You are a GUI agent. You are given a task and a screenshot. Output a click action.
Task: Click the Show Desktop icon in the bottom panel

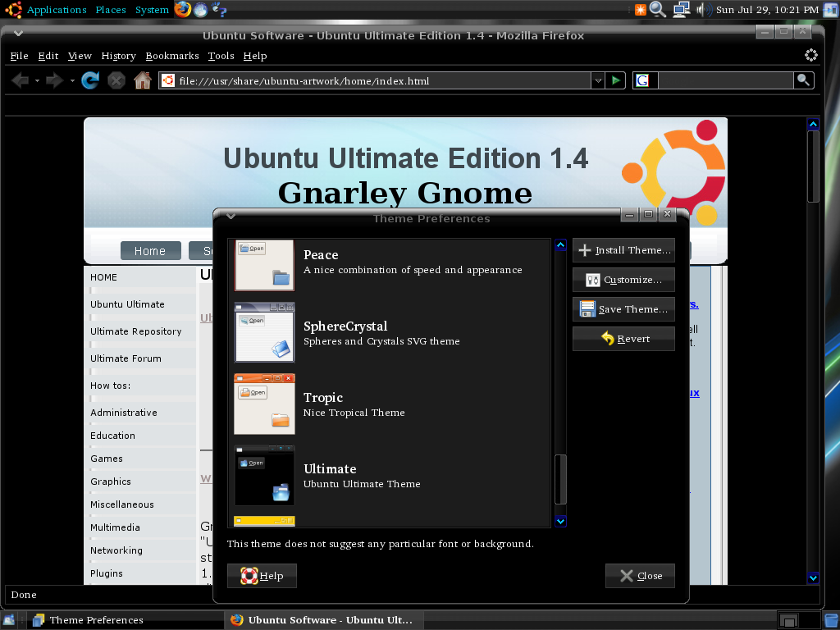(x=9, y=620)
